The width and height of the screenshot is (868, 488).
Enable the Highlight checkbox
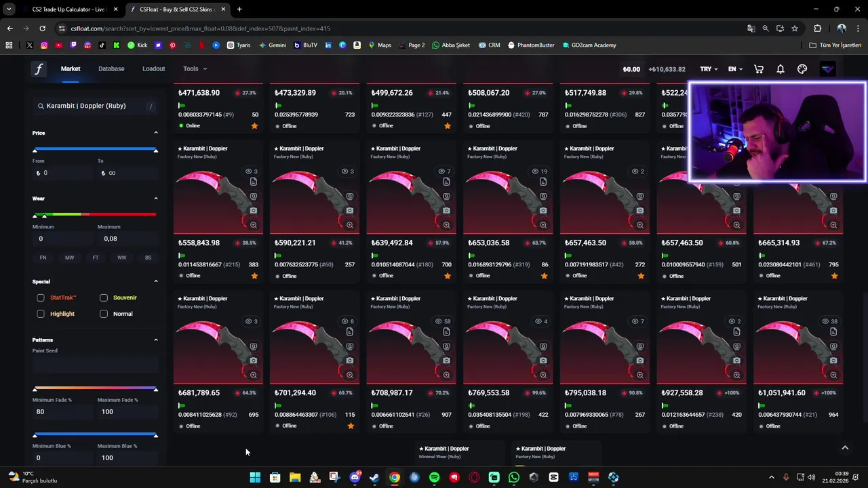click(41, 314)
